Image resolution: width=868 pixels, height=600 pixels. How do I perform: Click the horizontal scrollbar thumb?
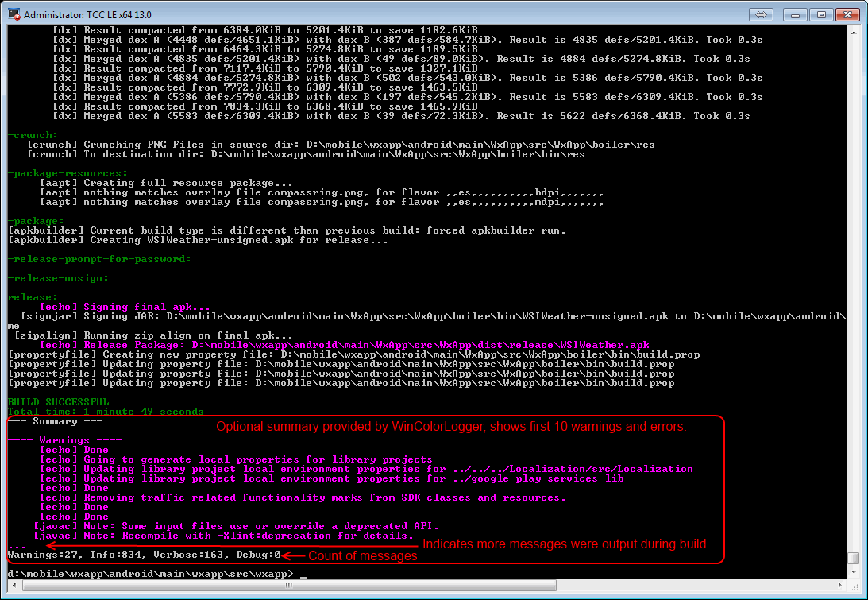click(289, 584)
